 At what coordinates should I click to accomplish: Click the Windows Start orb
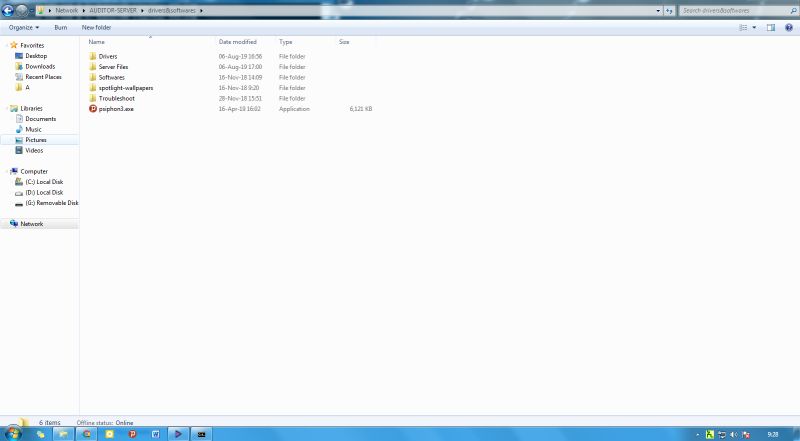coord(12,434)
